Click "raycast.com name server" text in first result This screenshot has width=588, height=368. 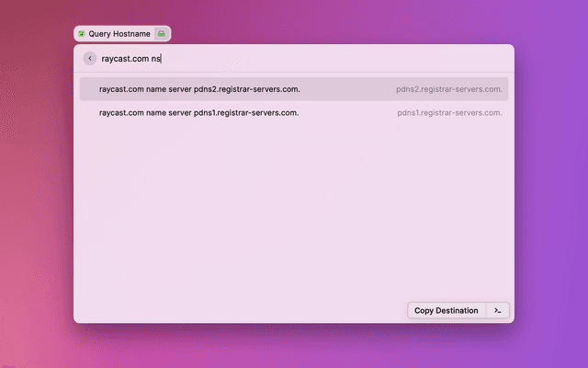[x=145, y=89]
